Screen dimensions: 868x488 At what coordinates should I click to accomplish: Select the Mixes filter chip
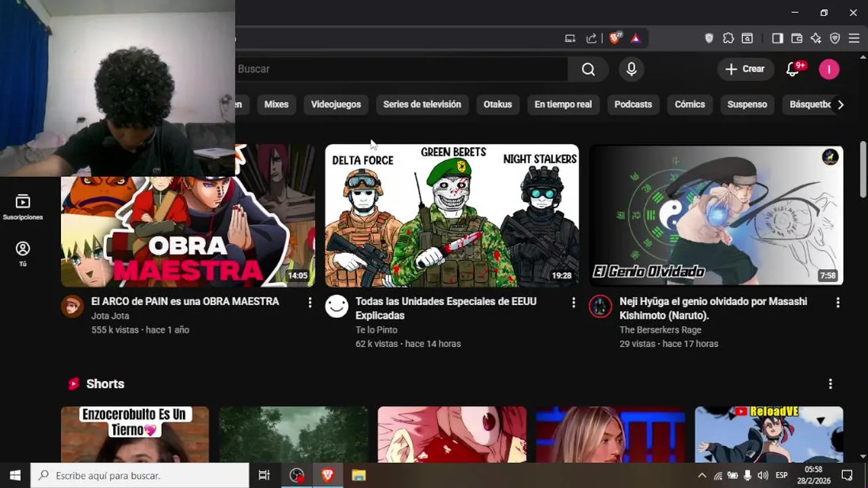click(276, 104)
